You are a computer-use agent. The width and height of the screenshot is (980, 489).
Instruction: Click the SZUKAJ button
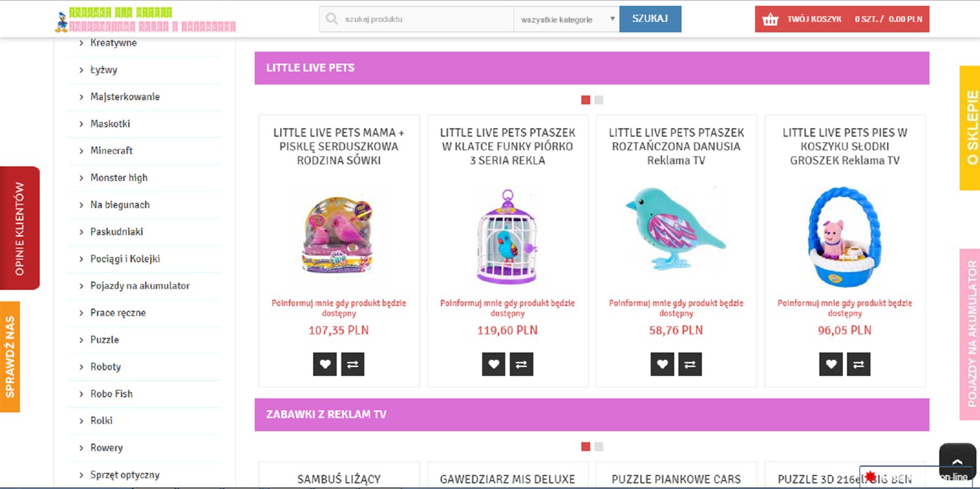point(650,19)
